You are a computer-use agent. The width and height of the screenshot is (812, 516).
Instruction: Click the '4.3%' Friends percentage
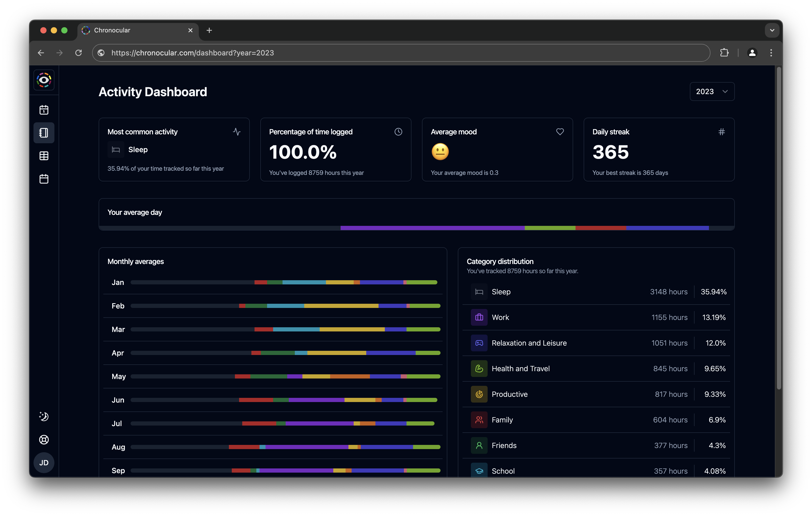pos(717,446)
